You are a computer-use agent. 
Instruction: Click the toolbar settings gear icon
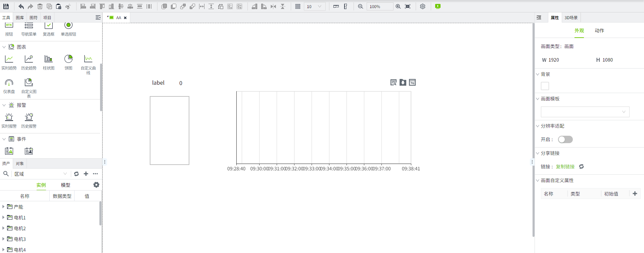pyautogui.click(x=422, y=6)
